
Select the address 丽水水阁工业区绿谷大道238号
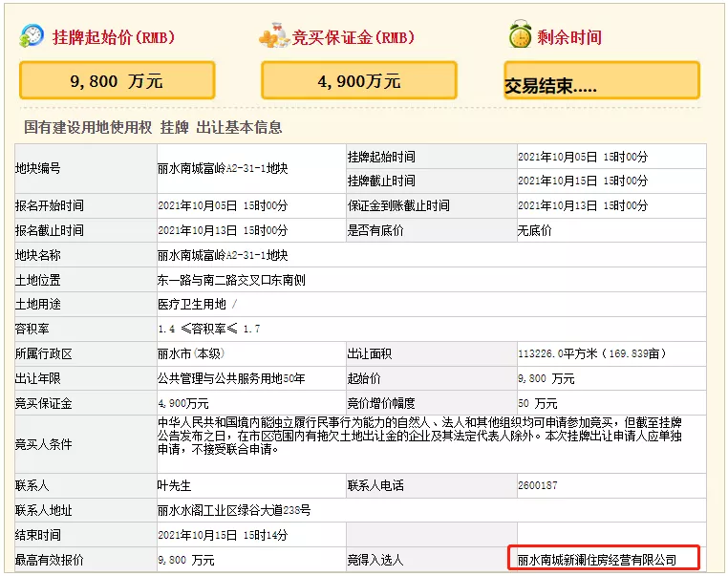[234, 510]
